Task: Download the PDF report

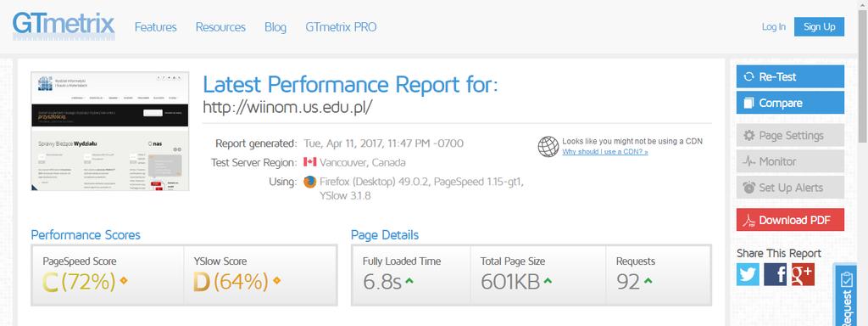Action: point(790,220)
